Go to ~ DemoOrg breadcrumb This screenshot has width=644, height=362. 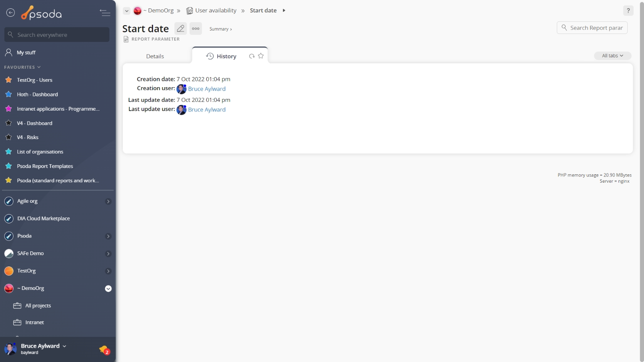coord(158,10)
